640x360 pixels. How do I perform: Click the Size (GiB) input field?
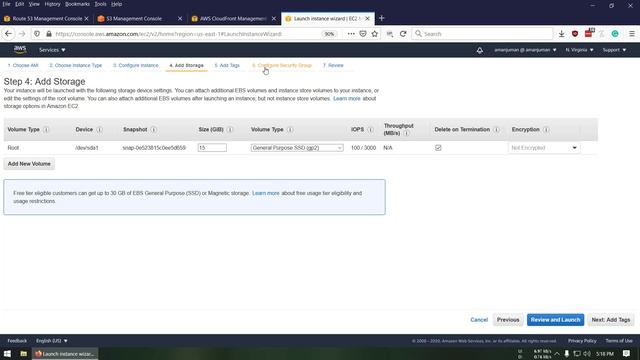212,148
